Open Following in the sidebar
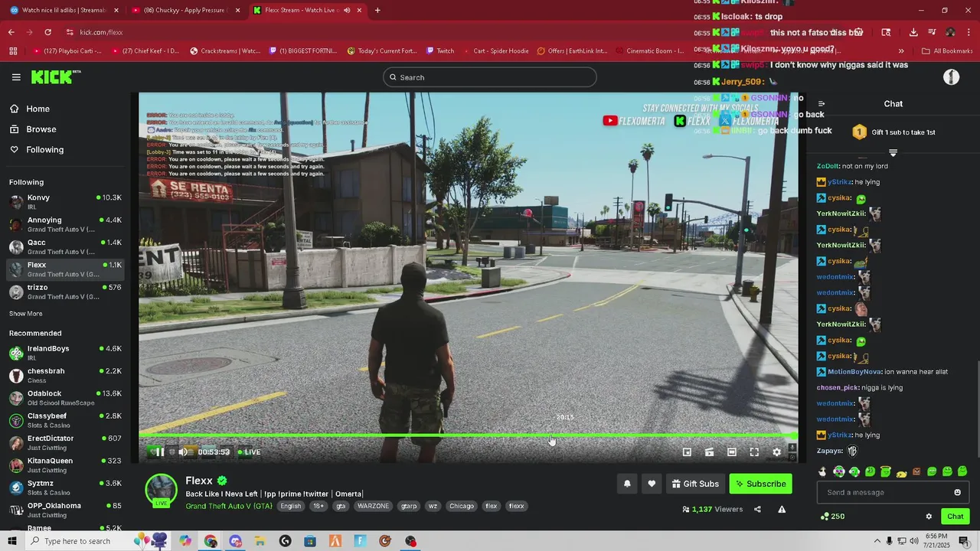980x551 pixels. (x=44, y=149)
